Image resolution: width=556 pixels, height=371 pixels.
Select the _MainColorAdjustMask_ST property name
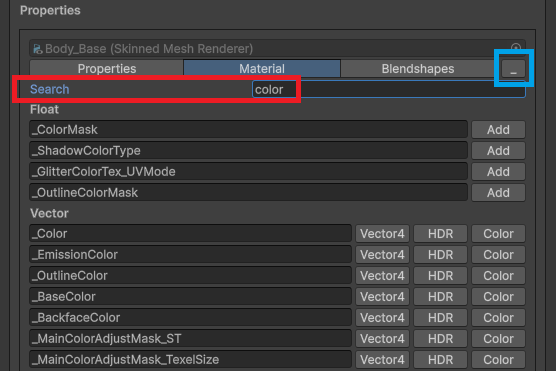pyautogui.click(x=190, y=338)
